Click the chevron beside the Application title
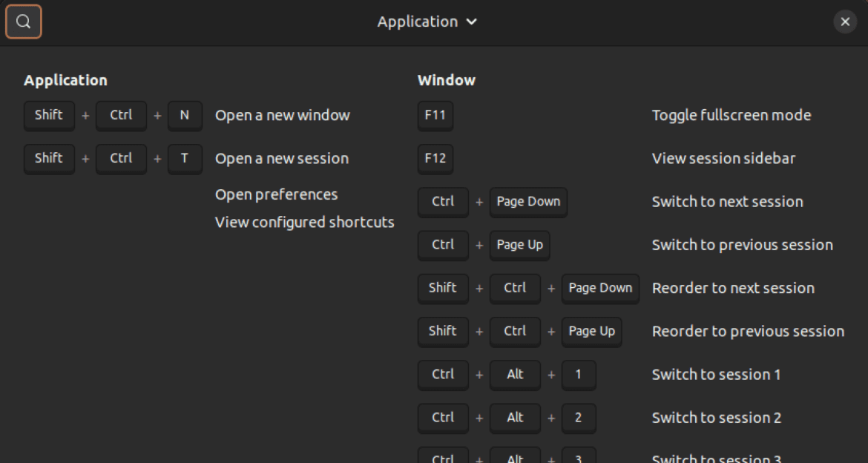 coord(473,22)
